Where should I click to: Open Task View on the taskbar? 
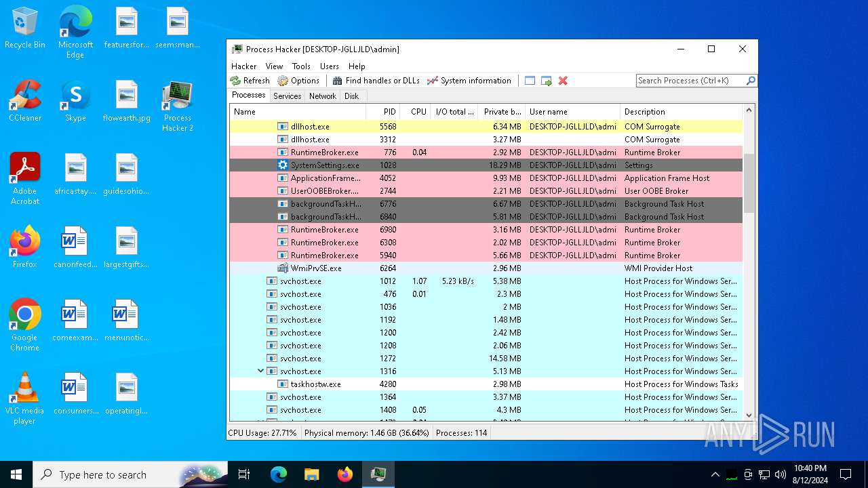[x=244, y=474]
